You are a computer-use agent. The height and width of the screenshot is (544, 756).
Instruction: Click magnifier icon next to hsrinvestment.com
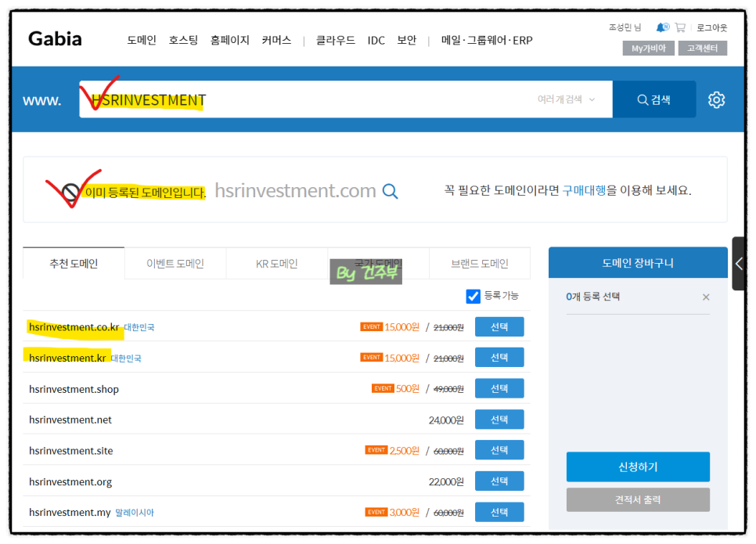(390, 192)
